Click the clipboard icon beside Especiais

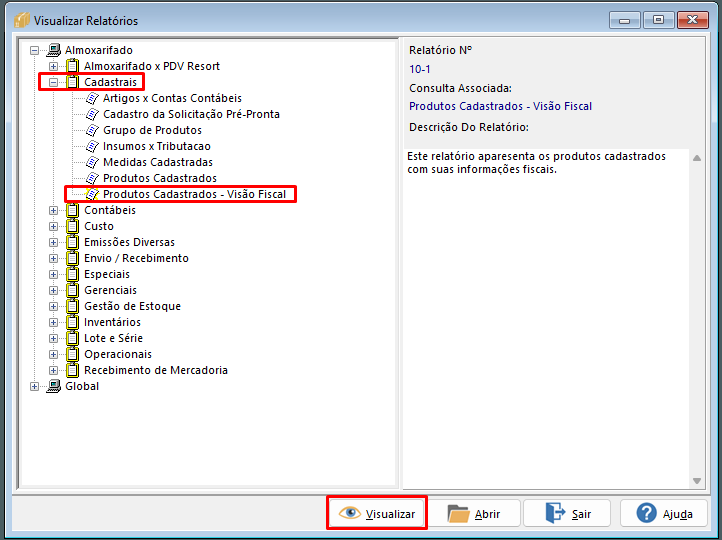(x=72, y=274)
